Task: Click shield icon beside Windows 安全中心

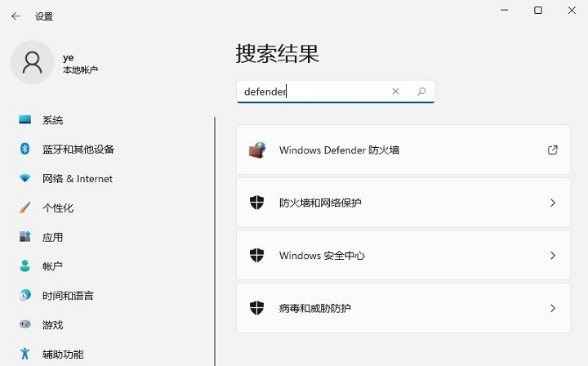Action: coord(257,256)
